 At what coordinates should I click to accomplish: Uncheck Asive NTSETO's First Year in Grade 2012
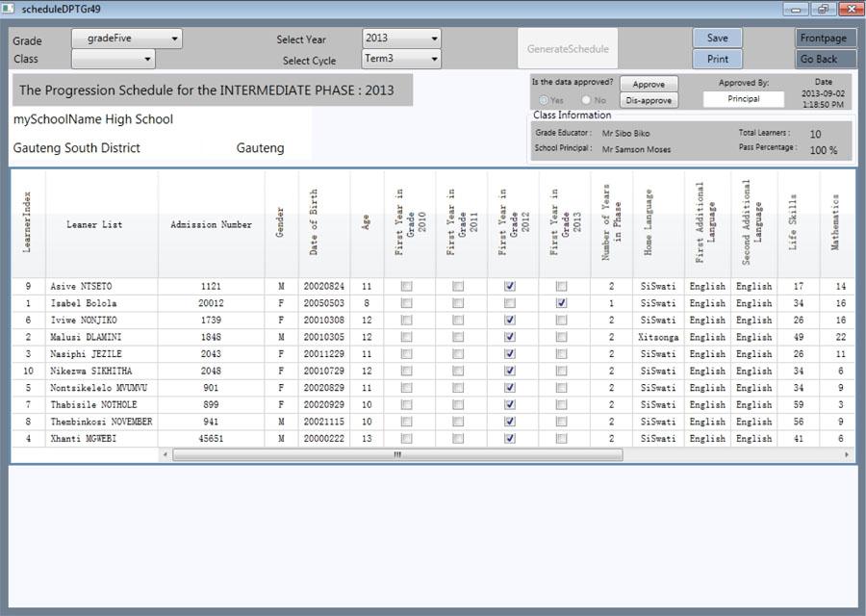click(510, 286)
